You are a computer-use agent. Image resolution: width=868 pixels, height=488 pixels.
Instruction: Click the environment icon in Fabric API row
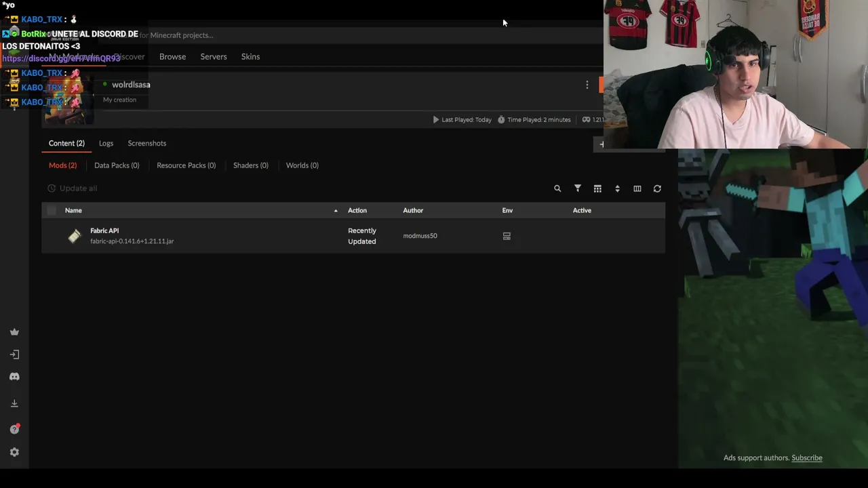(507, 236)
